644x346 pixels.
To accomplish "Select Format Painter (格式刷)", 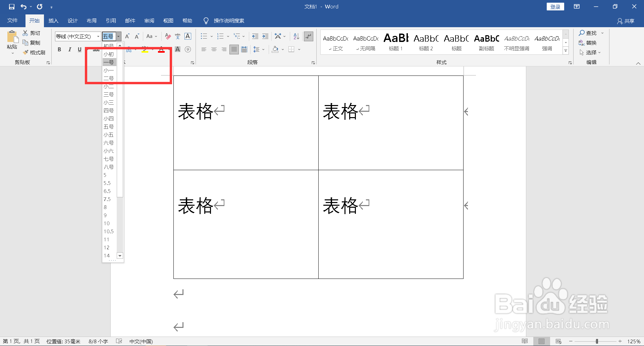I will click(34, 52).
